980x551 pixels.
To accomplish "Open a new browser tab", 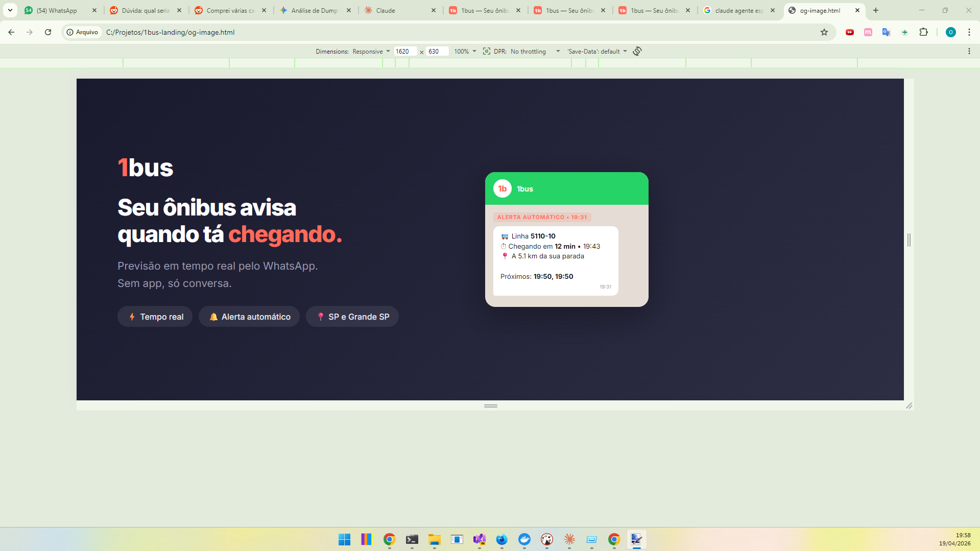I will point(876,10).
